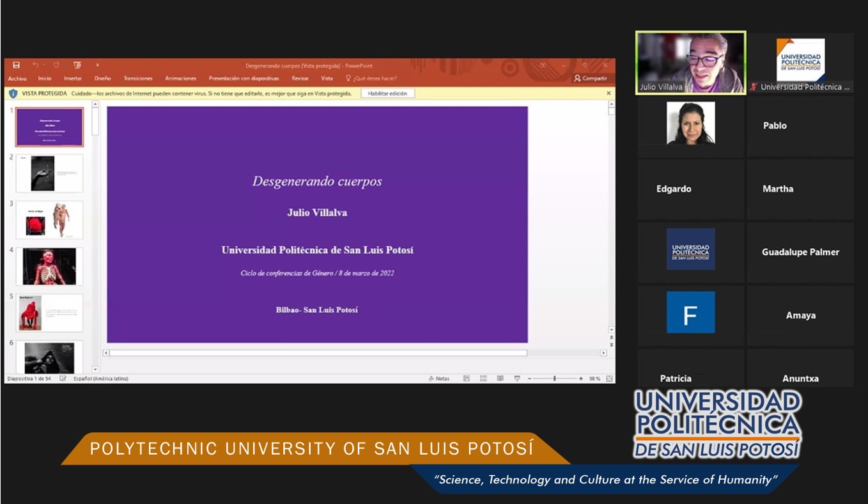
Task: Switch to the Insertar ribbon tab
Action: click(73, 79)
